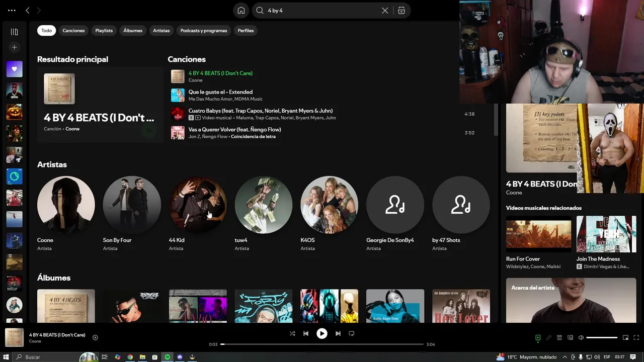Open artist '44 Kid'
This screenshot has width=644, height=362.
198,205
